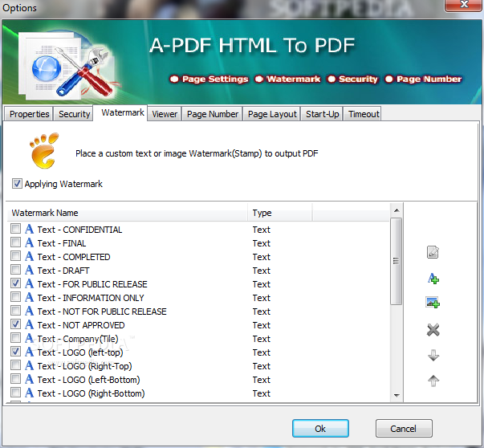Click the Security banner link
The image size is (484, 448).
[352, 79]
